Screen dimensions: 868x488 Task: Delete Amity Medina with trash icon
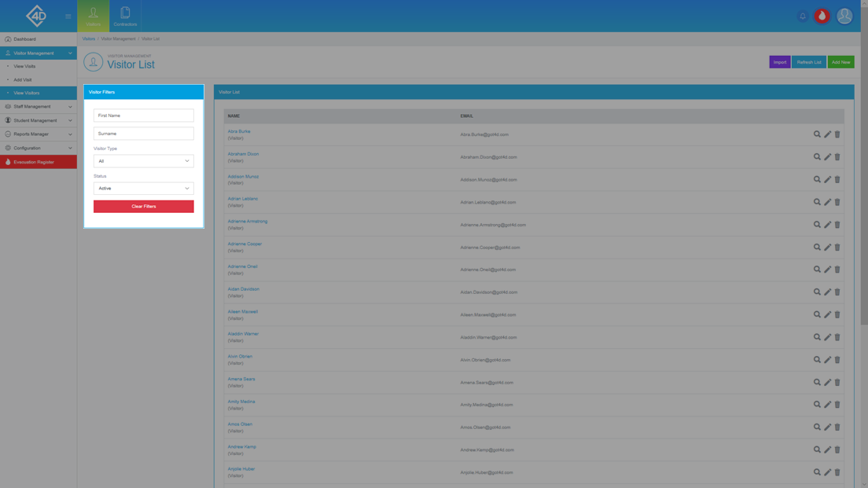coord(837,405)
